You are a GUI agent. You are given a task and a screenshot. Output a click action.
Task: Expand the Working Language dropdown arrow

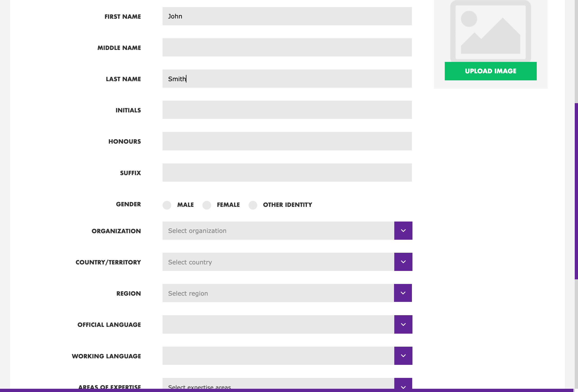click(x=403, y=356)
